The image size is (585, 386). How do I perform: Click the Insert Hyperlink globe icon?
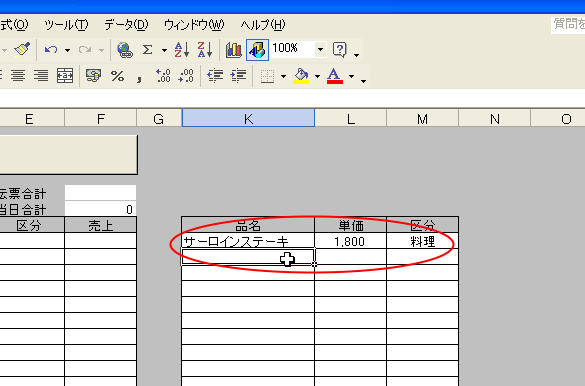coord(125,50)
